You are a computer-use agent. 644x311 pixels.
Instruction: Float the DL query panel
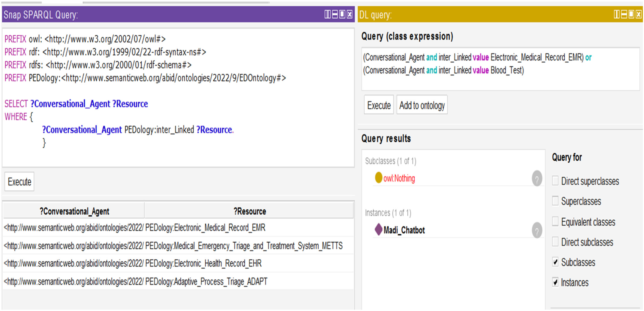tap(632, 14)
